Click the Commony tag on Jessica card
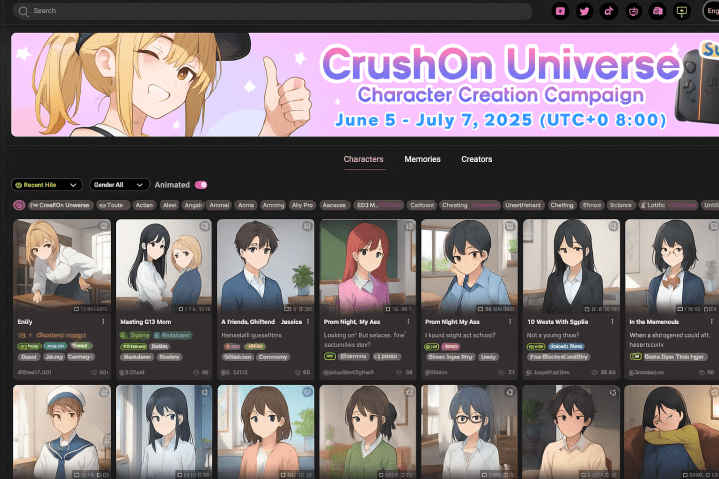719x479 pixels. (x=272, y=357)
